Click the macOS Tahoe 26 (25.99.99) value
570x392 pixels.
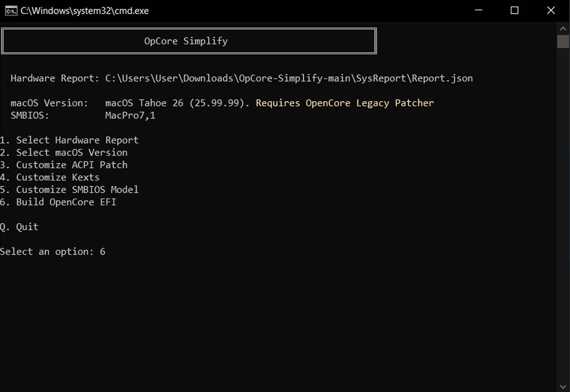(x=177, y=103)
